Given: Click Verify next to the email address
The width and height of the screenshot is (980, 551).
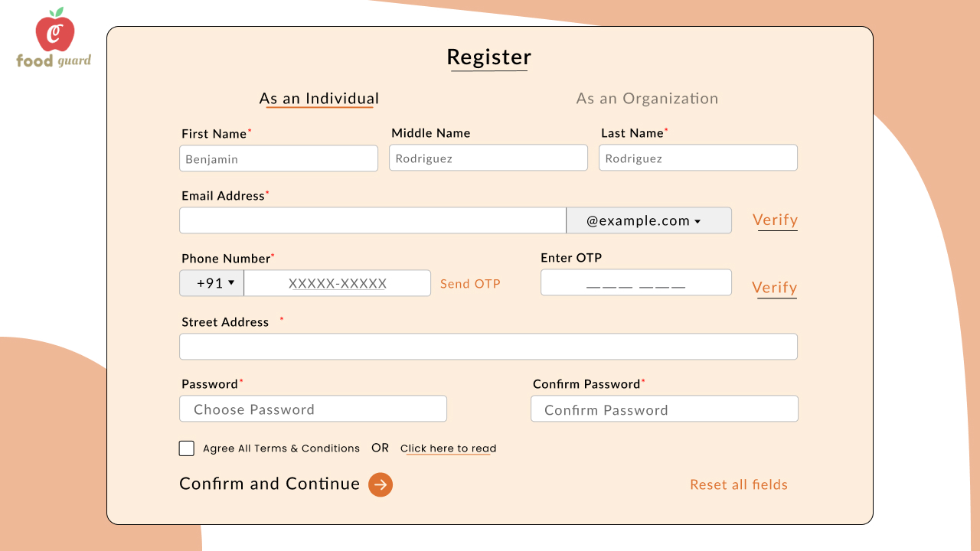Looking at the screenshot, I should 776,220.
